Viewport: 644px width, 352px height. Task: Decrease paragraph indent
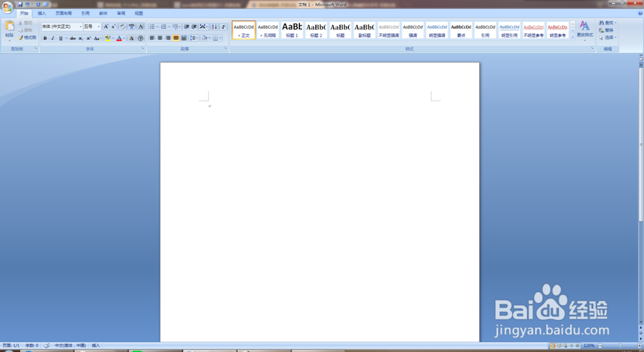(x=187, y=26)
